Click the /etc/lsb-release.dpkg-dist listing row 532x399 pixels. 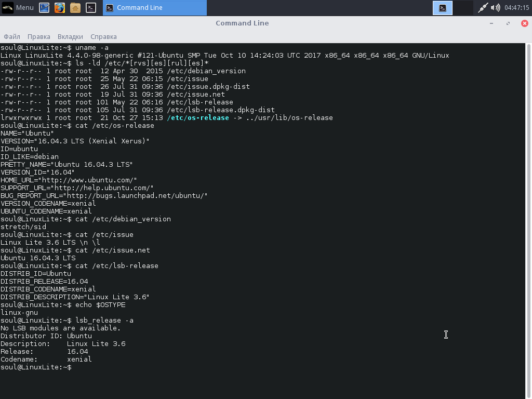coord(138,110)
